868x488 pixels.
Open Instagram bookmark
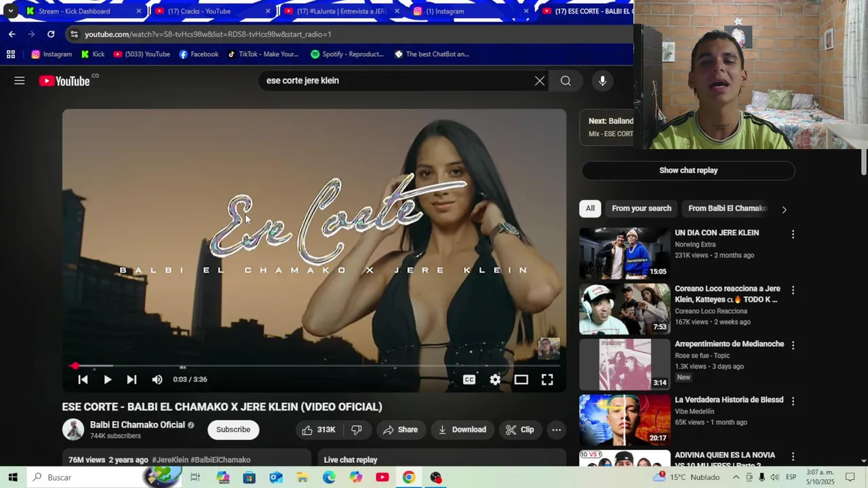pos(52,54)
